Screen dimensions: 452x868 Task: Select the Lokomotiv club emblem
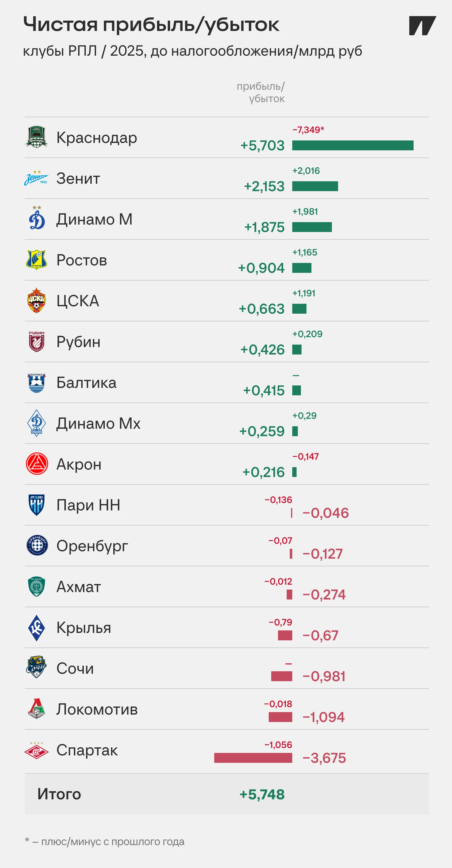[x=37, y=709]
